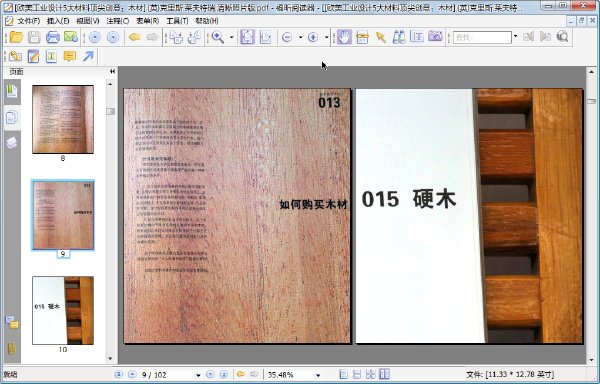Switch to continuous page layout icon

pos(357,374)
